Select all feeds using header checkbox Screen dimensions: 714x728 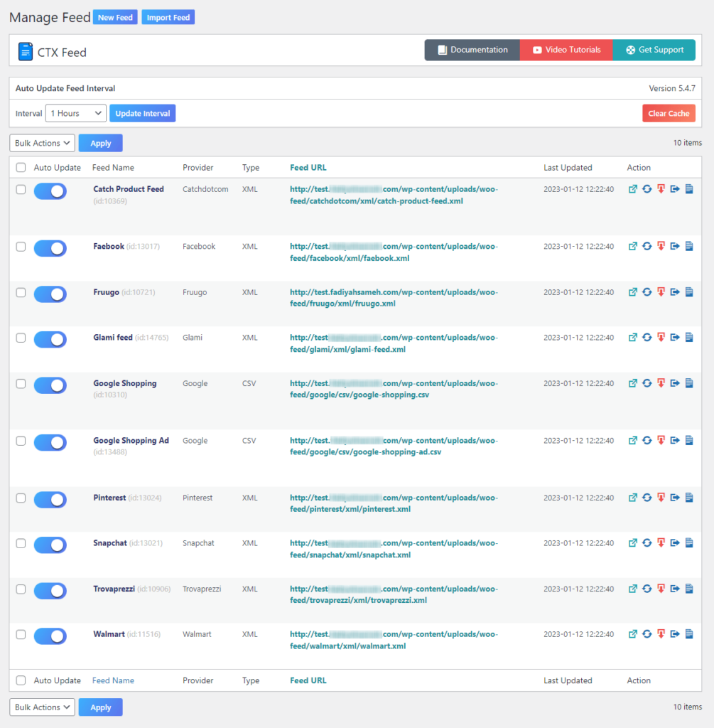click(x=21, y=167)
